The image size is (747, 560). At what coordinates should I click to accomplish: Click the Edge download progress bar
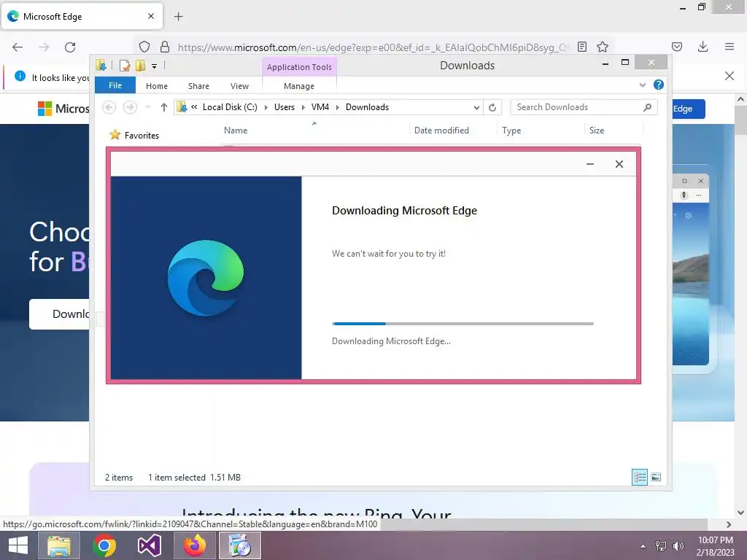(462, 324)
